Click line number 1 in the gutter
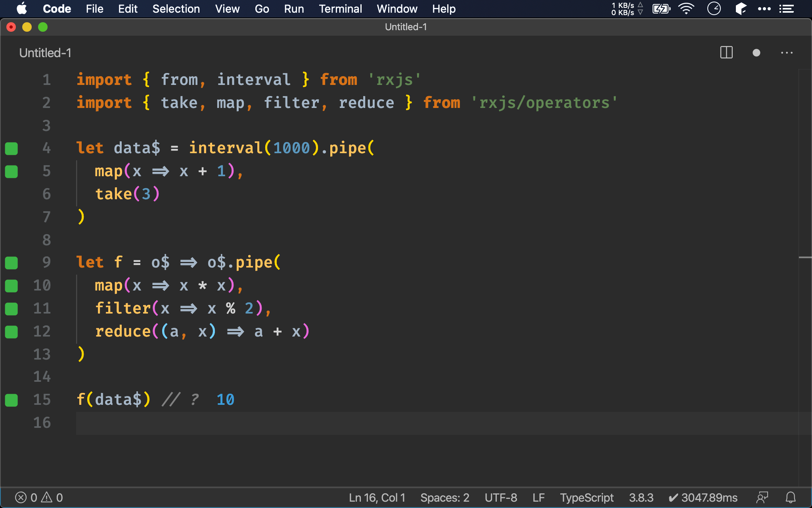Screen dimensions: 812x508 (x=47, y=80)
